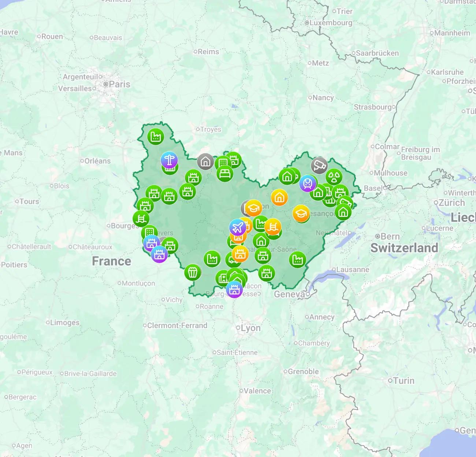Open the gray house marker near Troyes

(205, 161)
